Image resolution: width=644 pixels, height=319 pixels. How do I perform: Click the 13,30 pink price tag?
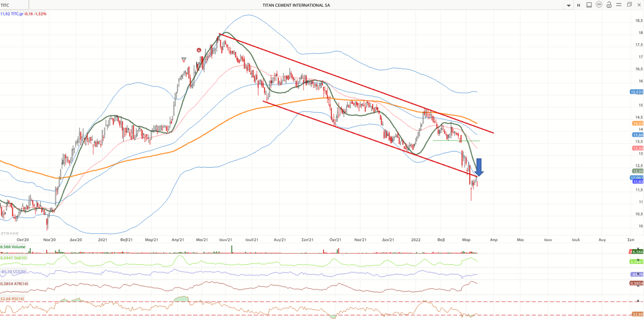[638, 148]
